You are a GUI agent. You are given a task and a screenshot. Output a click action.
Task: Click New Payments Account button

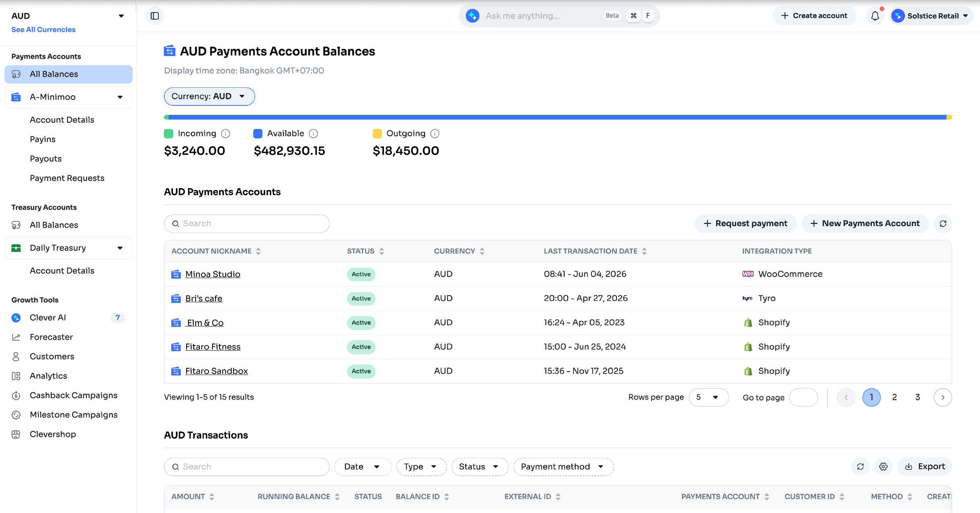click(865, 223)
